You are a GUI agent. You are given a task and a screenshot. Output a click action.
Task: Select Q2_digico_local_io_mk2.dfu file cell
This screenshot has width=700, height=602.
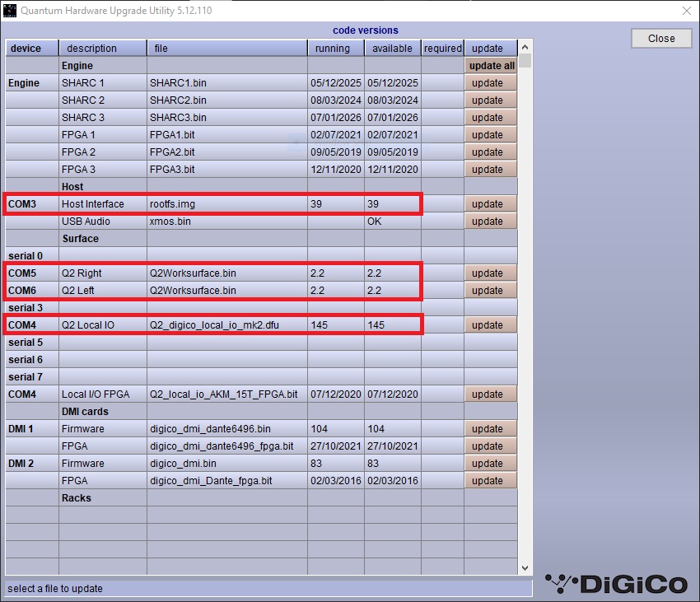point(227,325)
